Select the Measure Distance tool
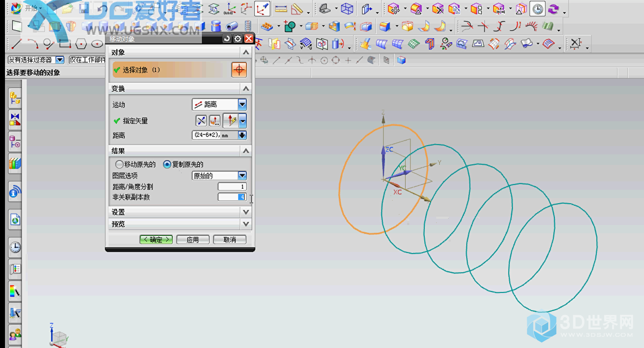This screenshot has height=348, width=644. click(x=281, y=9)
